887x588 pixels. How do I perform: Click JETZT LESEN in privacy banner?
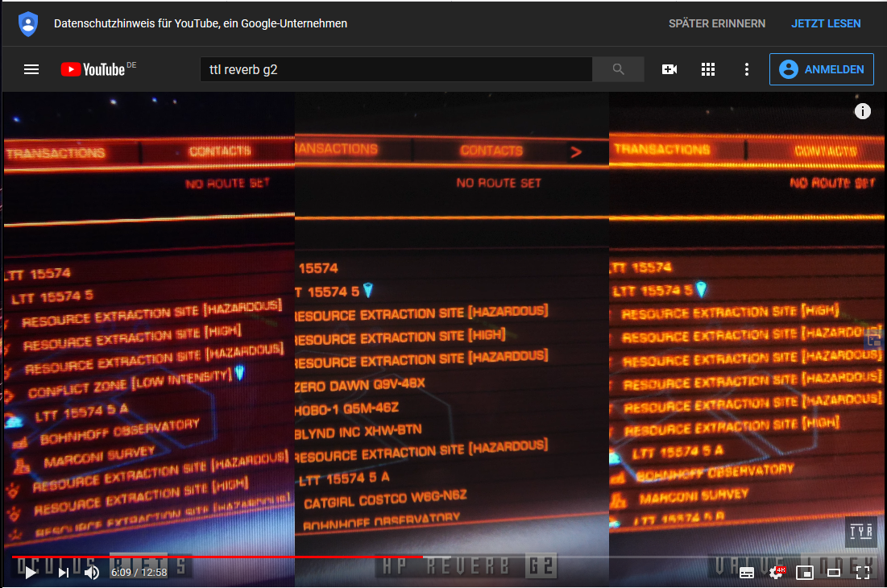click(x=826, y=23)
